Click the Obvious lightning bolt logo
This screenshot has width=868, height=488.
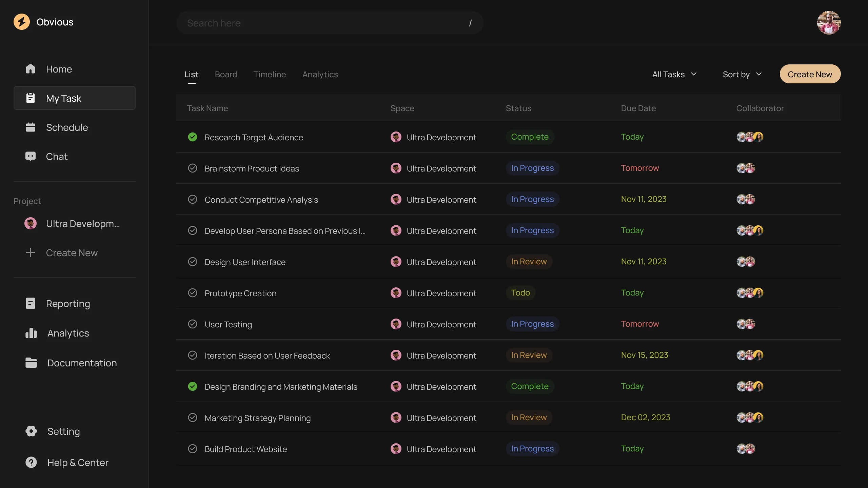(22, 22)
